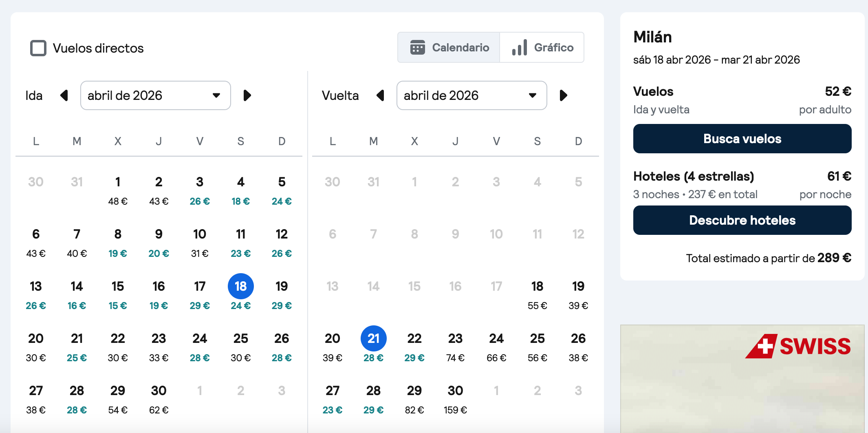Enable the Vuelos directos checkbox

coord(38,48)
